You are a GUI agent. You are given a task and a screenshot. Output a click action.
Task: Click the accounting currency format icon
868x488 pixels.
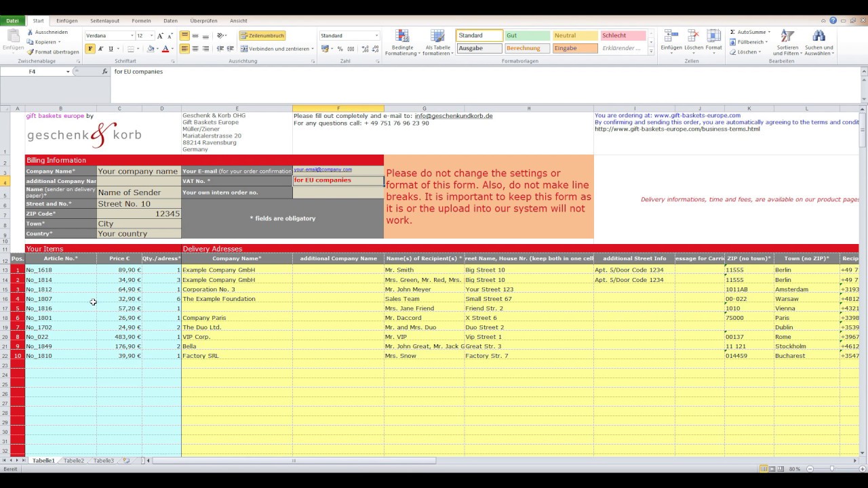pyautogui.click(x=325, y=49)
